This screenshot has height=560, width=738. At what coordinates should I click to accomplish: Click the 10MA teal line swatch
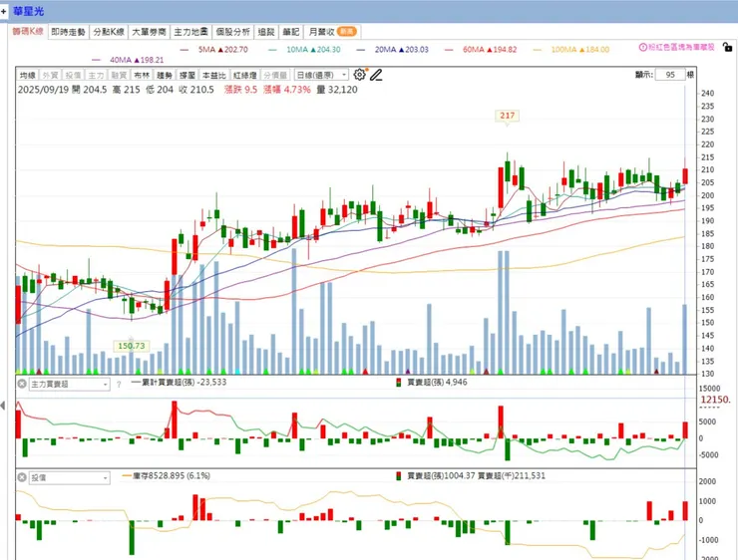pyautogui.click(x=272, y=50)
